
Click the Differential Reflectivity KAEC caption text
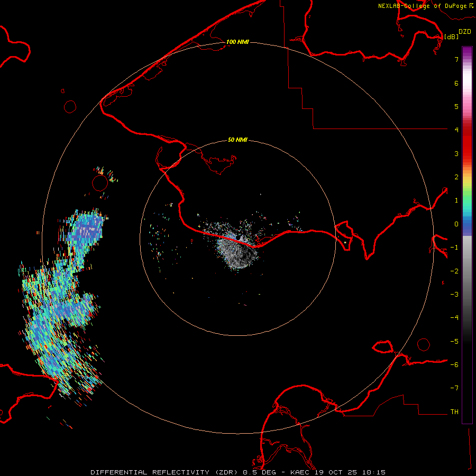click(x=238, y=472)
